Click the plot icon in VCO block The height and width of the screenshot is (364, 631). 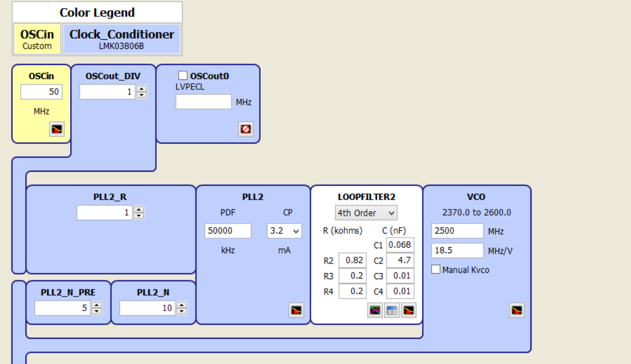point(517,310)
